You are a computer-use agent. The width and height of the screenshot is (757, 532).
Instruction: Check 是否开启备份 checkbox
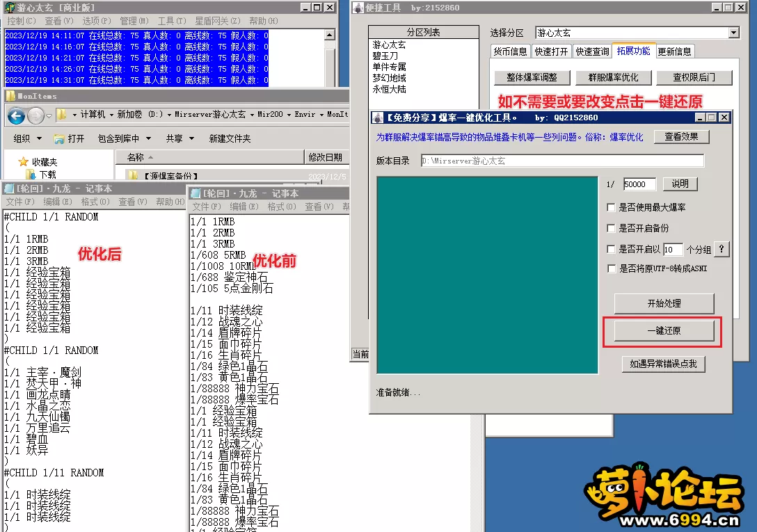click(x=611, y=228)
